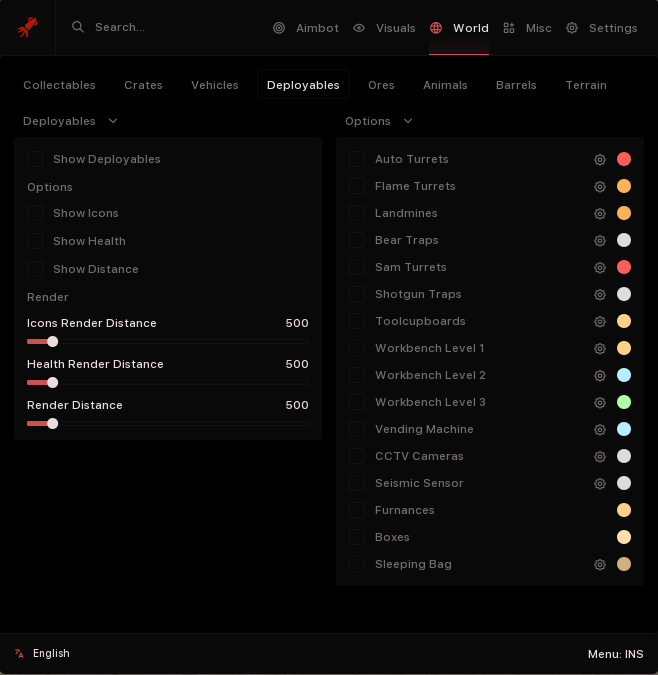658x675 pixels.
Task: Check the Flame Turrets checkbox
Action: (357, 186)
